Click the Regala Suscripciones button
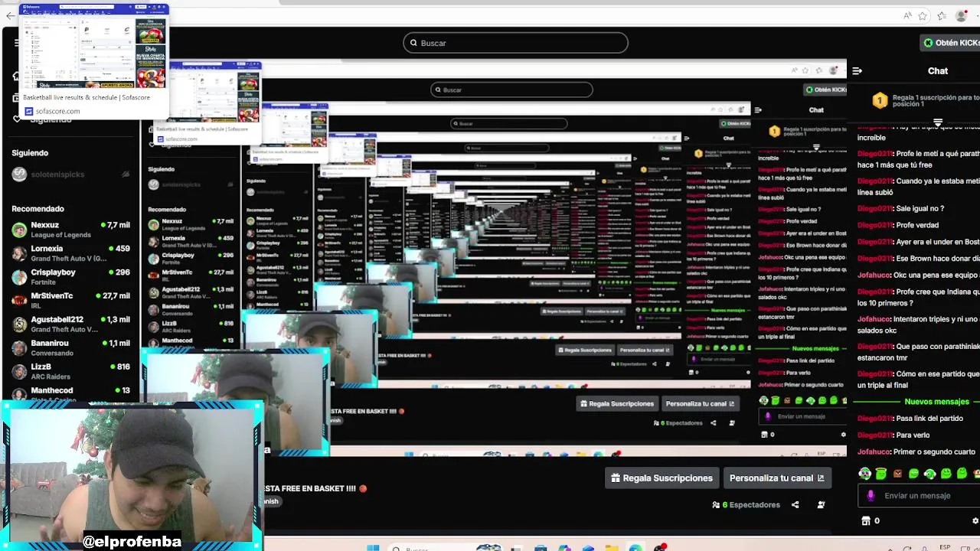This screenshot has height=551, width=980. [x=661, y=478]
